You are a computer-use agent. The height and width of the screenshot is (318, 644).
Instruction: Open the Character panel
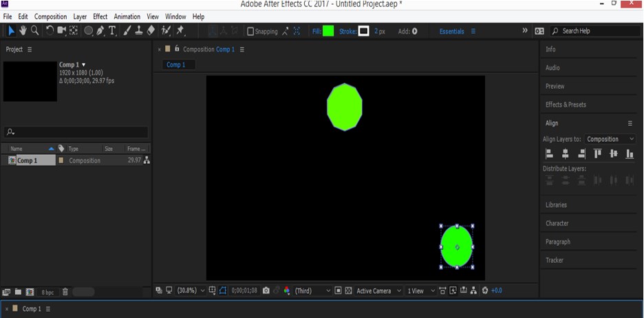pyautogui.click(x=557, y=224)
